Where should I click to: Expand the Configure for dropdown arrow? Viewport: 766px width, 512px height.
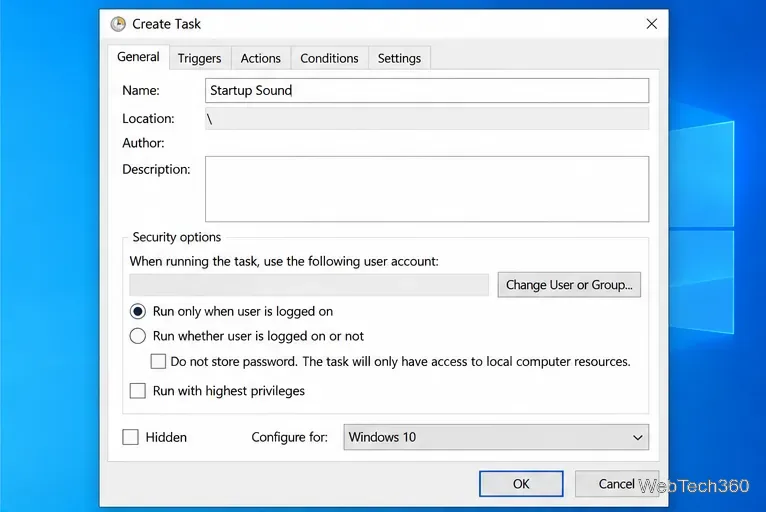coord(638,437)
